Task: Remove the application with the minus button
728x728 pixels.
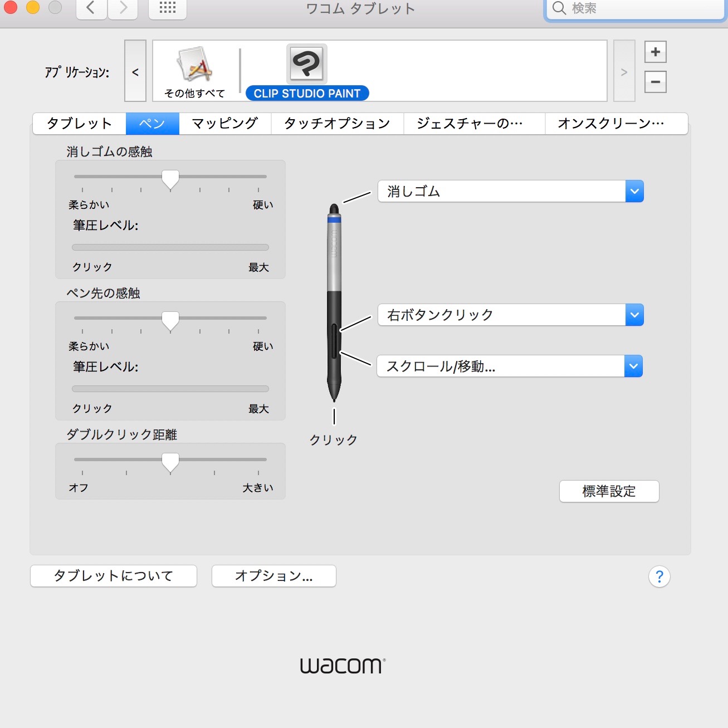Action: pos(655,82)
